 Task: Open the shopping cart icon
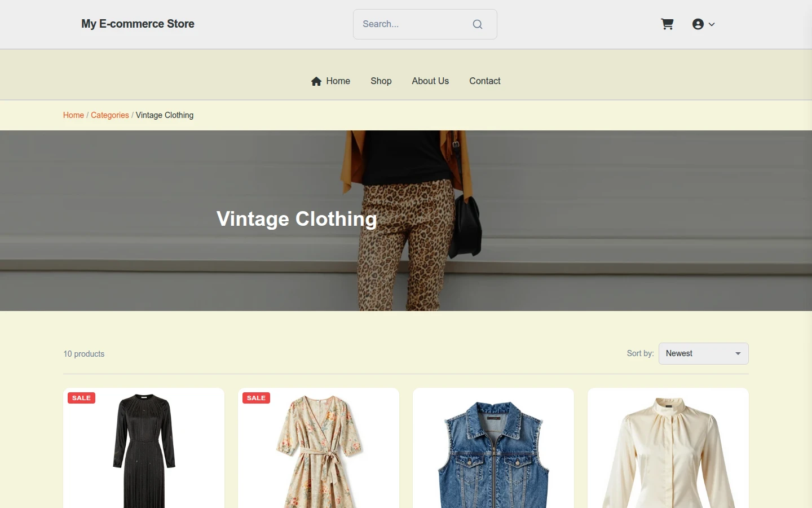667,24
